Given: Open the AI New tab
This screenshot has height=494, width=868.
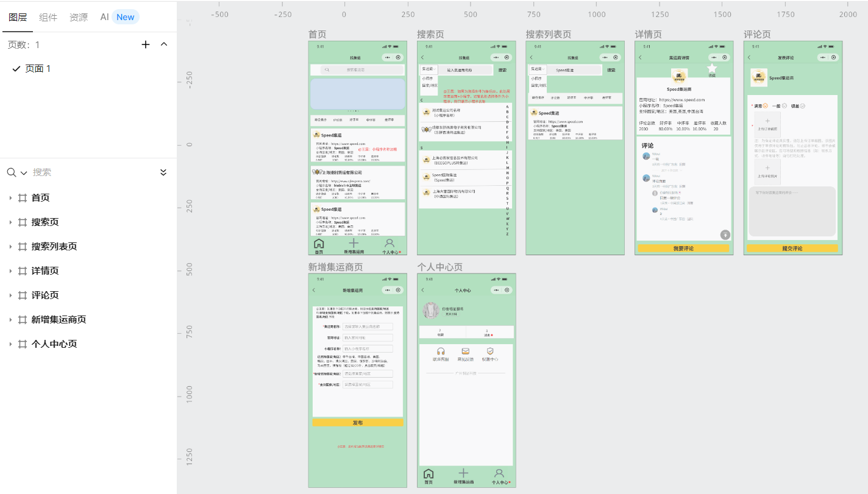Looking at the screenshot, I should [119, 17].
